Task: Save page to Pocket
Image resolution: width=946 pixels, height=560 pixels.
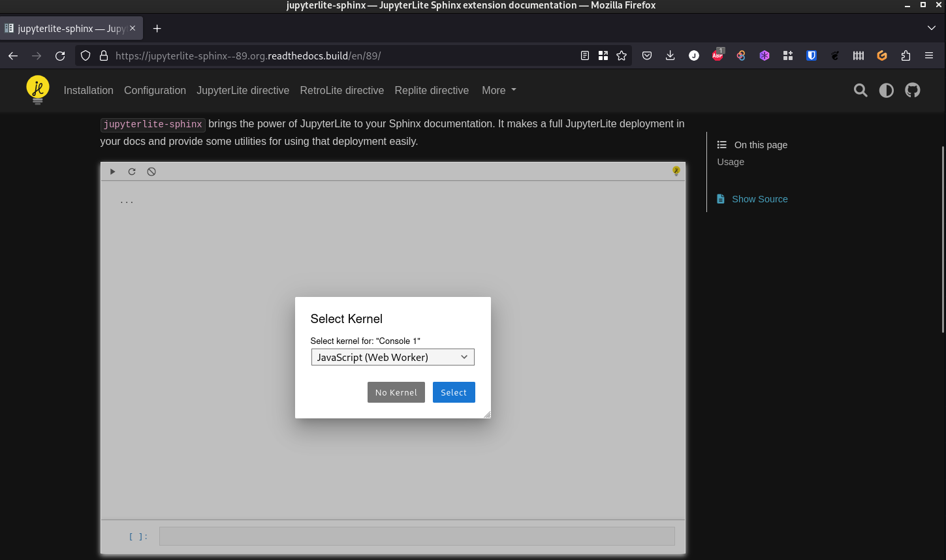Action: 647,56
